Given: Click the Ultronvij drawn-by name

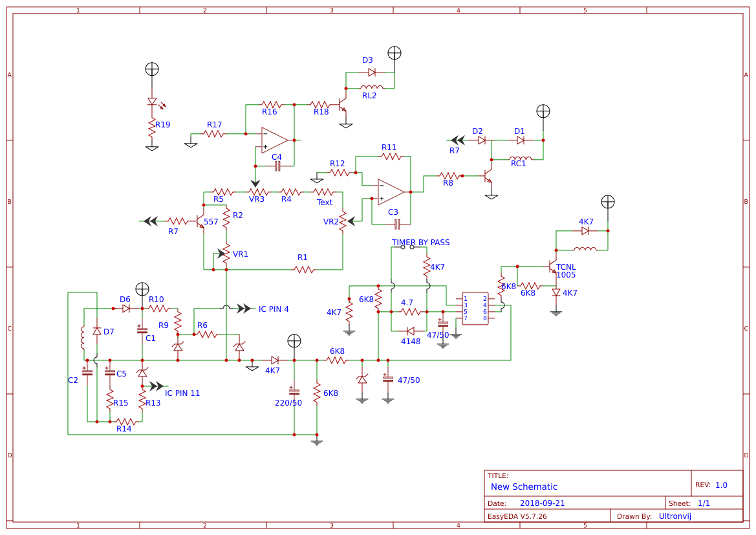Looking at the screenshot, I should [x=674, y=516].
